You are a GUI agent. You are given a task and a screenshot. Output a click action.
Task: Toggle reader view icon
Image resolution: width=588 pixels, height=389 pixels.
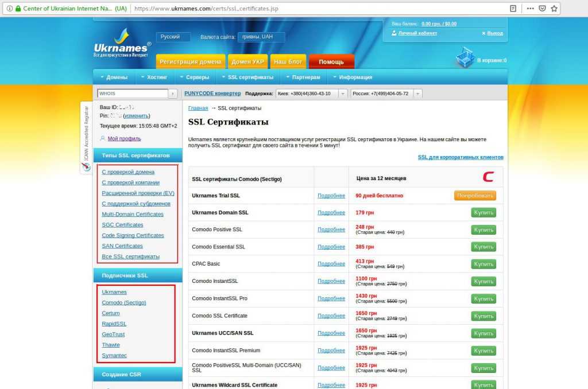click(x=513, y=8)
